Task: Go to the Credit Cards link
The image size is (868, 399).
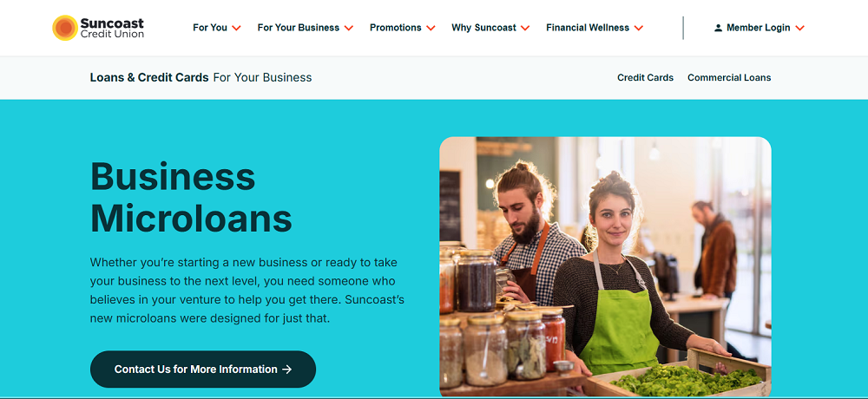Action: coord(646,77)
